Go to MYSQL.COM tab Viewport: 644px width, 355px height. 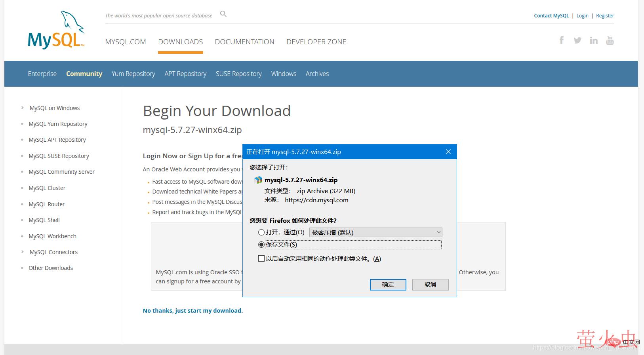[x=126, y=42]
